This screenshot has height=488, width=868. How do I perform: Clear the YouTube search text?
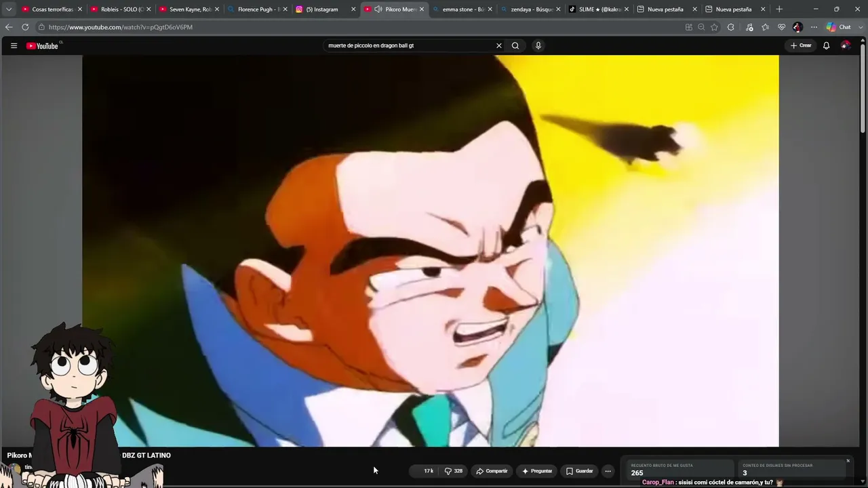click(499, 45)
